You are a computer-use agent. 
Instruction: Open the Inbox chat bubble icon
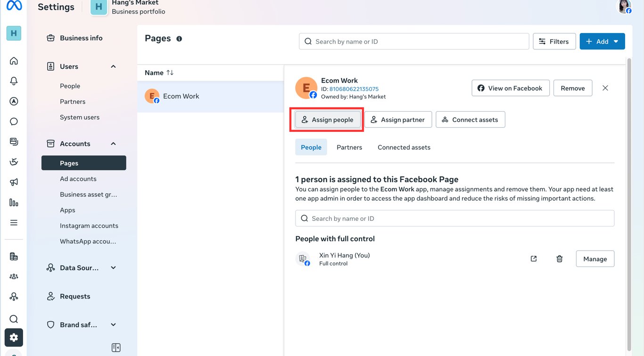14,121
